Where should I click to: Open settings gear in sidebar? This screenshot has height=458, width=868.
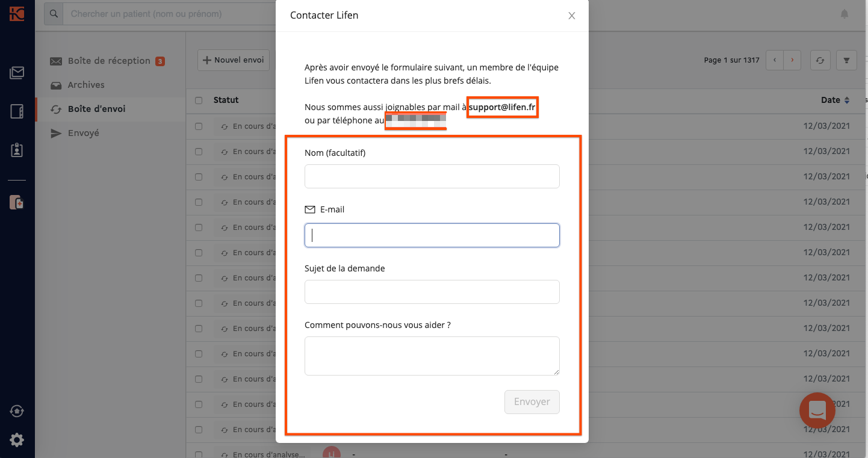tap(17, 440)
